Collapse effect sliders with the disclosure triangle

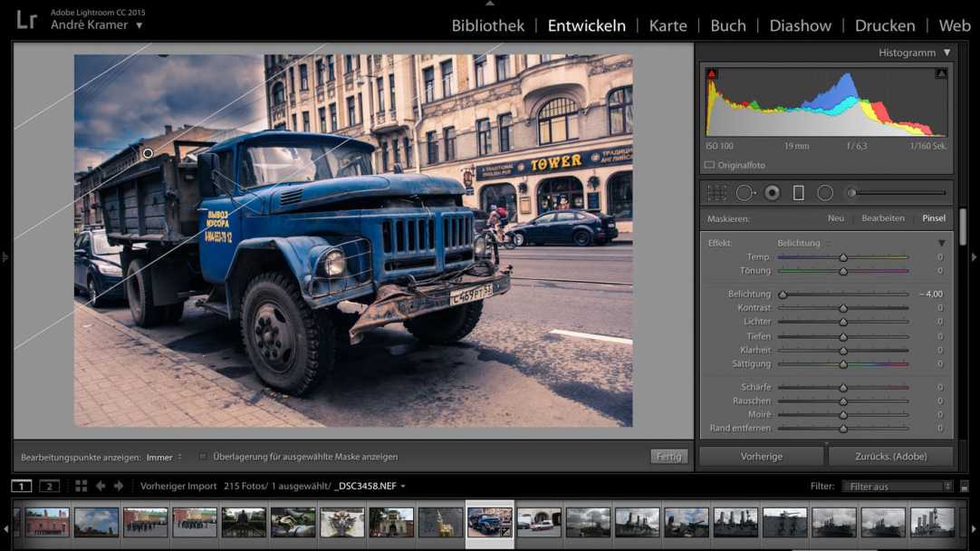click(942, 243)
